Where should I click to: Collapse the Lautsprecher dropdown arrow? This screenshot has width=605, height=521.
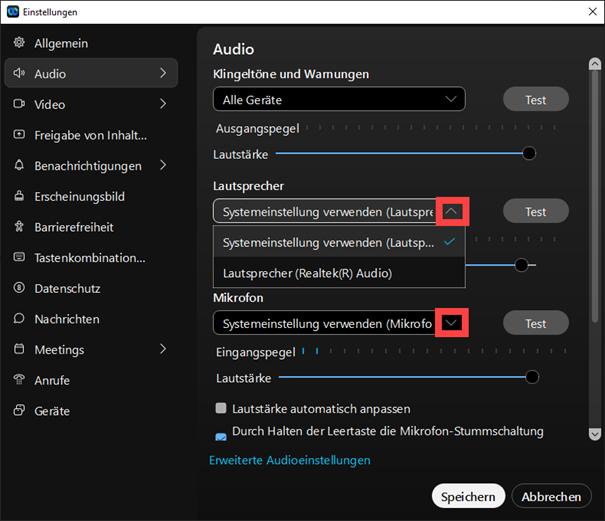(452, 211)
